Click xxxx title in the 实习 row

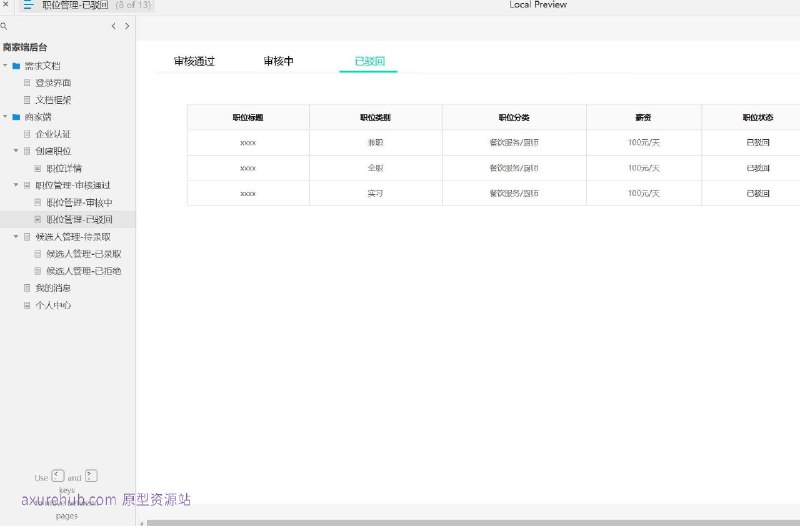click(x=248, y=193)
